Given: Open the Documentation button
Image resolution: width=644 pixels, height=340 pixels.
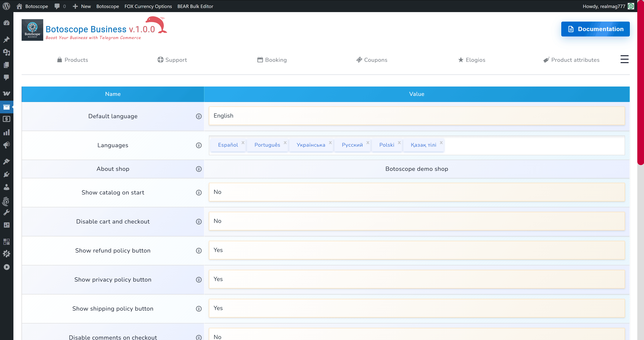Looking at the screenshot, I should (595, 29).
